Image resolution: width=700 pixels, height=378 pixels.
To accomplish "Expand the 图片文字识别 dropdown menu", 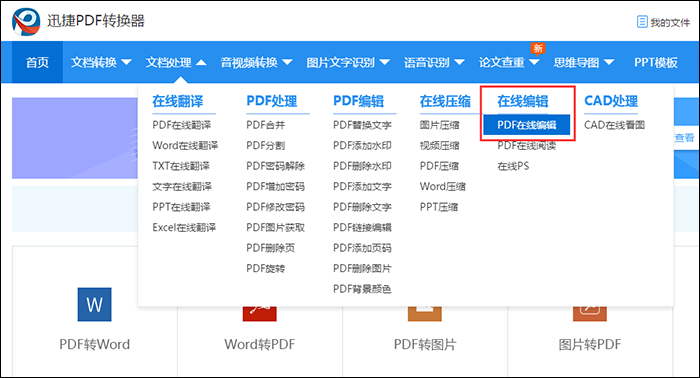I will click(348, 62).
